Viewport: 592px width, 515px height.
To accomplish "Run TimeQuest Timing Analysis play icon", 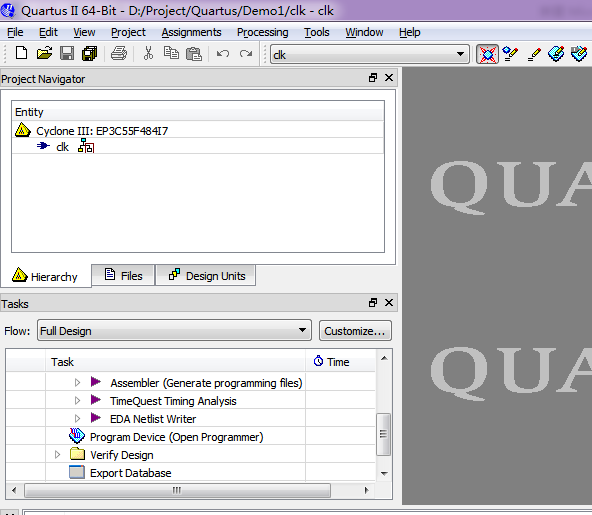I will point(96,399).
